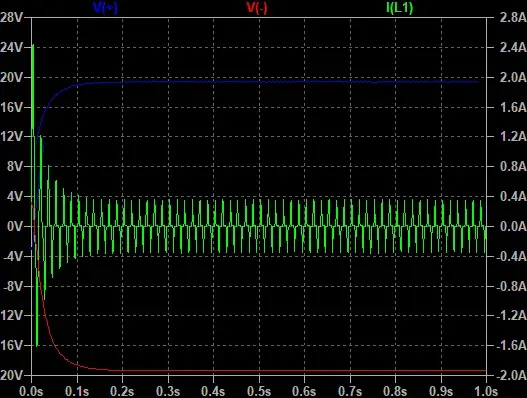Select the -0.8A current axis label

pos(511,286)
